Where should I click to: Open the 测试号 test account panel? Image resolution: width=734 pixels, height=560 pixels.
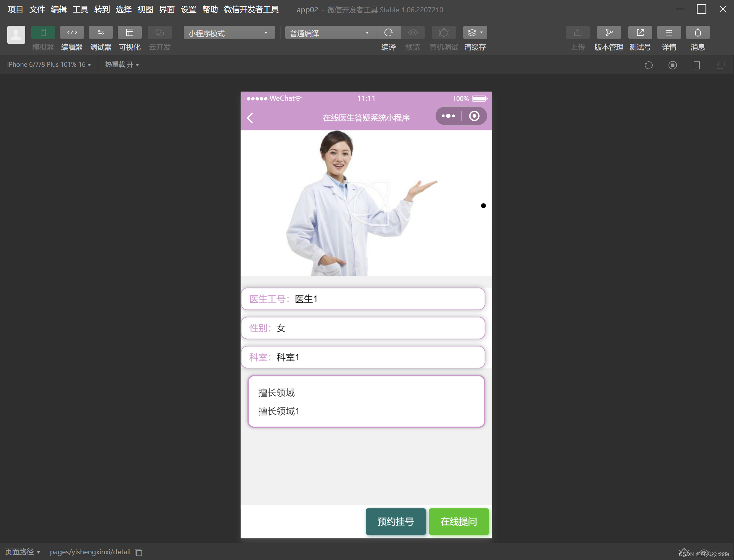click(x=640, y=32)
